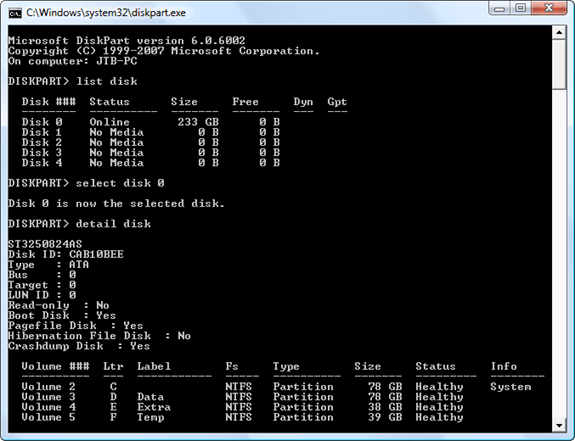
Task: Click the Disk 0 Online row
Action: pyautogui.click(x=151, y=122)
